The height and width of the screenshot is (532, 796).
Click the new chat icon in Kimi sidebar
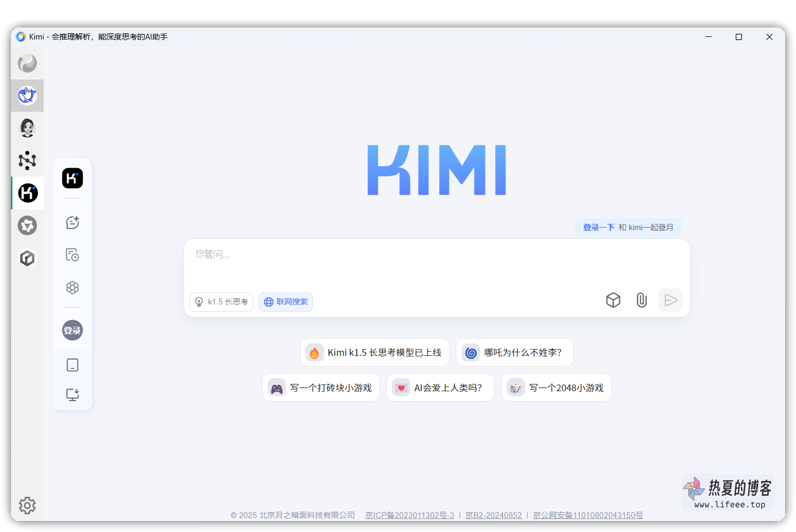pyautogui.click(x=72, y=223)
